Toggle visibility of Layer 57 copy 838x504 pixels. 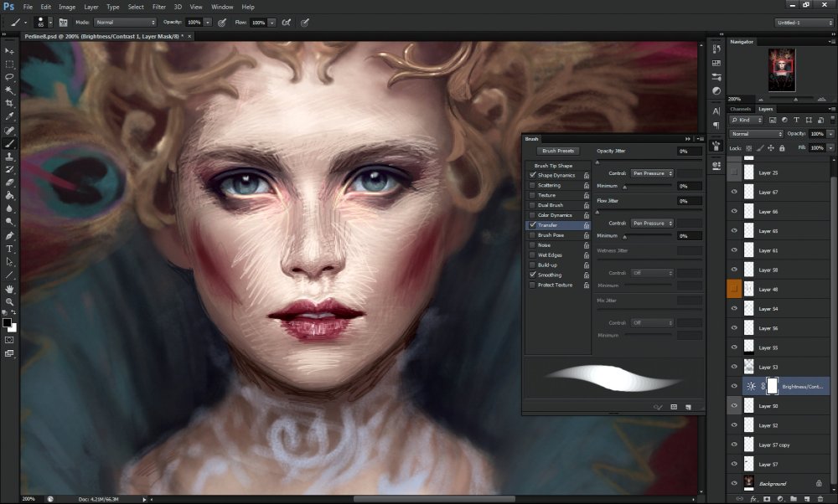point(734,445)
